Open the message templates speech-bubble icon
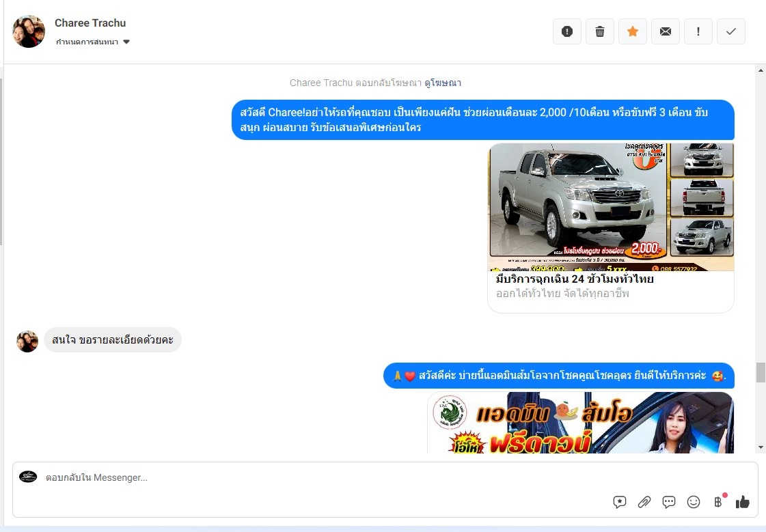The image size is (766, 532). tap(669, 502)
